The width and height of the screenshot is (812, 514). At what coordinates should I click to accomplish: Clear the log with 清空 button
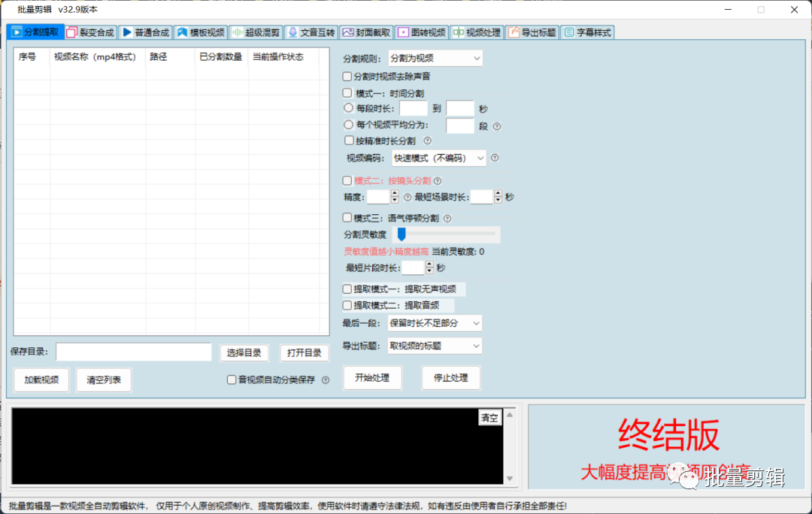pos(489,418)
